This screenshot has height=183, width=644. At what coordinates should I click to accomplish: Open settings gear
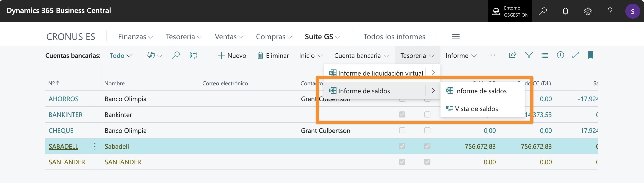(588, 11)
